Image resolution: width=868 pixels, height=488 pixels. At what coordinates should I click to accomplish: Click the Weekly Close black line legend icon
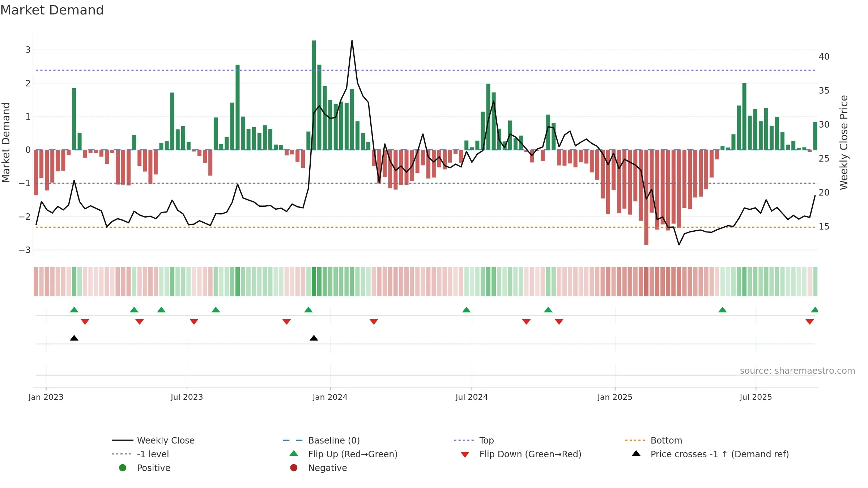coord(123,440)
